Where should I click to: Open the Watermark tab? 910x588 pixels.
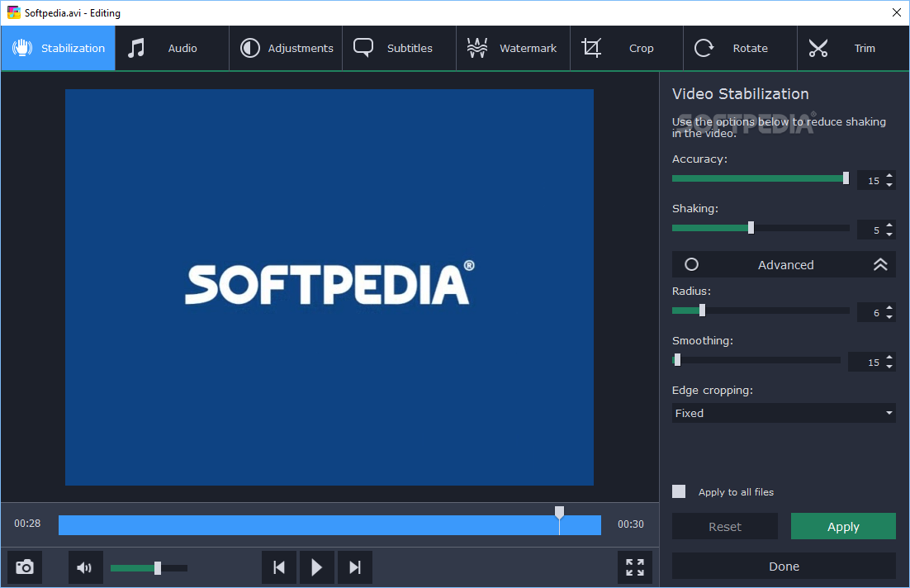(513, 48)
